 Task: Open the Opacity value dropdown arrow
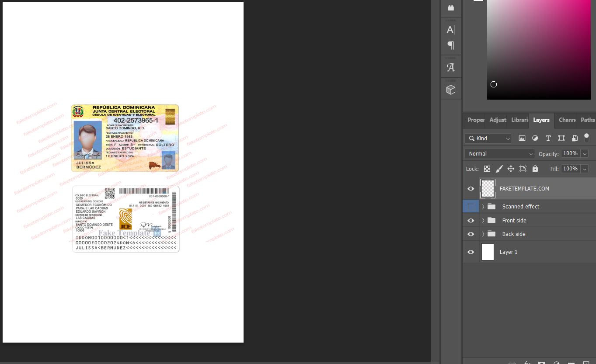[x=585, y=154]
